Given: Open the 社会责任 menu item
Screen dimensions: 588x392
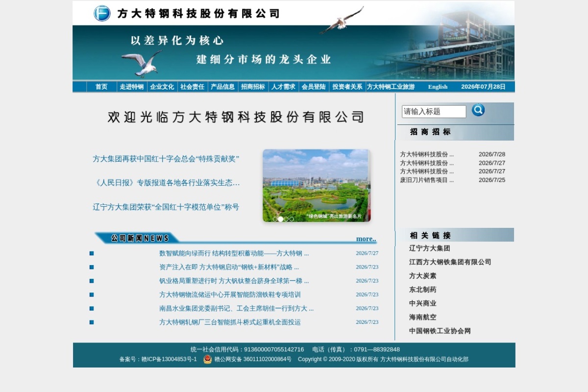Looking at the screenshot, I should pos(193,87).
